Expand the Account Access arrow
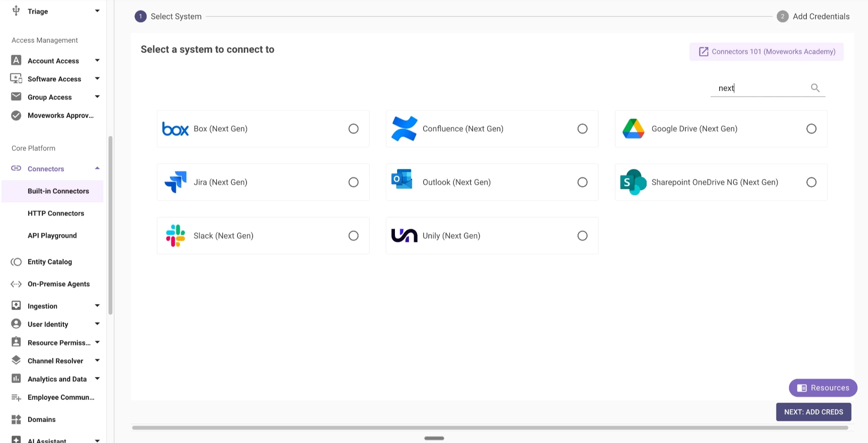 [97, 60]
